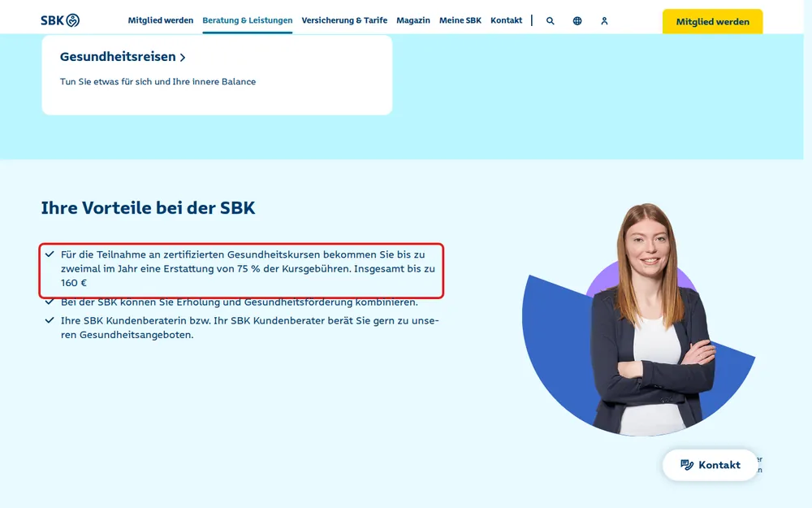This screenshot has width=812, height=508.
Task: Open the SBK logo home link
Action: pyautogui.click(x=60, y=20)
